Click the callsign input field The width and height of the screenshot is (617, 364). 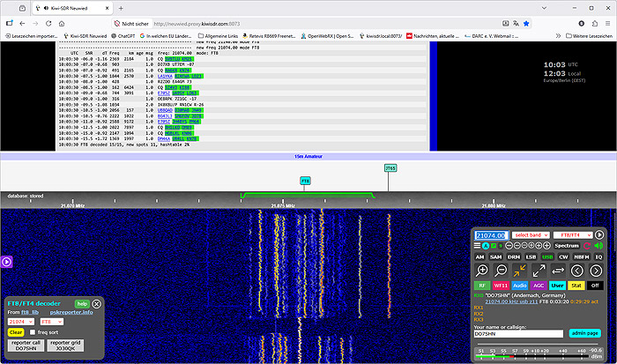pyautogui.click(x=517, y=334)
